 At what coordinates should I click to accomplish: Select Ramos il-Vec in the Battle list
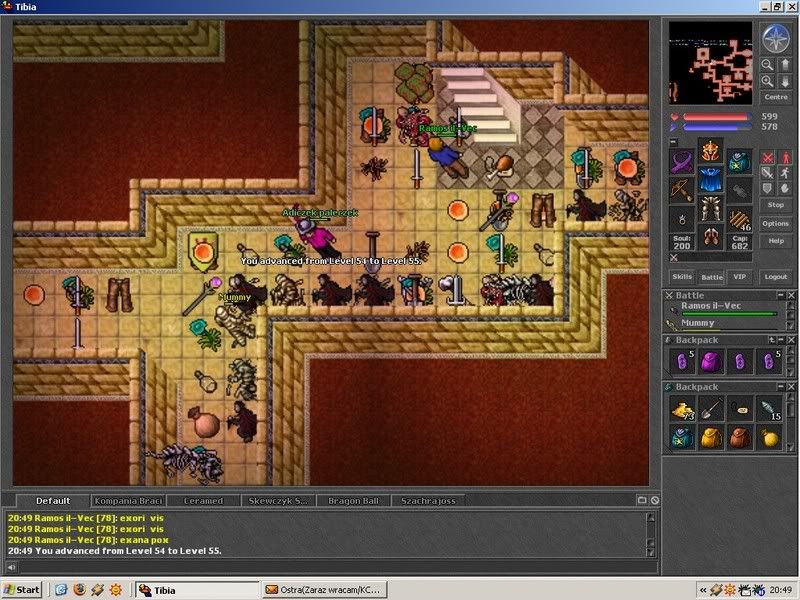(x=724, y=308)
